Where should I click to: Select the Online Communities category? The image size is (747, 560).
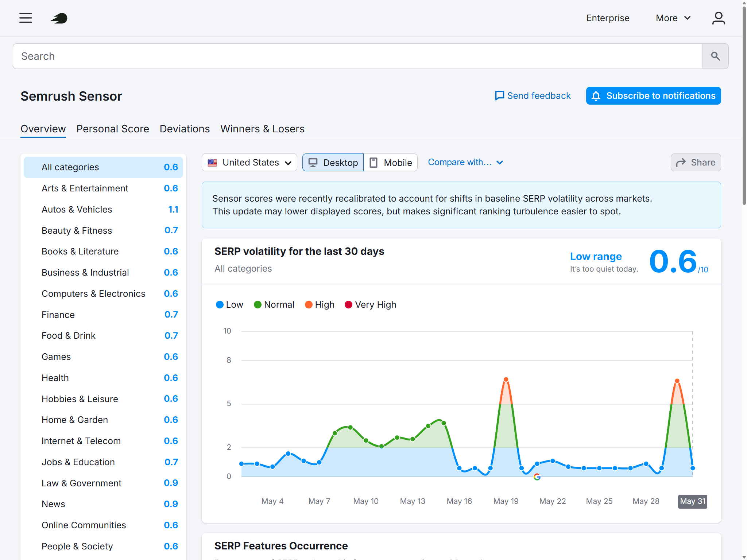(103, 525)
